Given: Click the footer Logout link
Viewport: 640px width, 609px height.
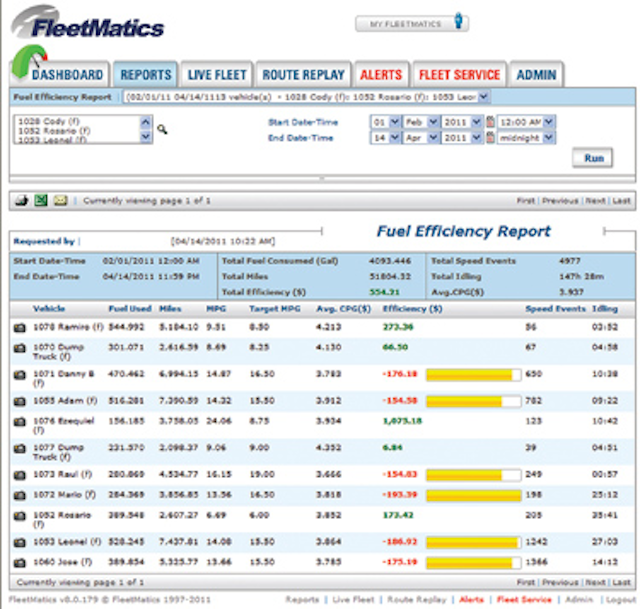Looking at the screenshot, I should click(620, 600).
